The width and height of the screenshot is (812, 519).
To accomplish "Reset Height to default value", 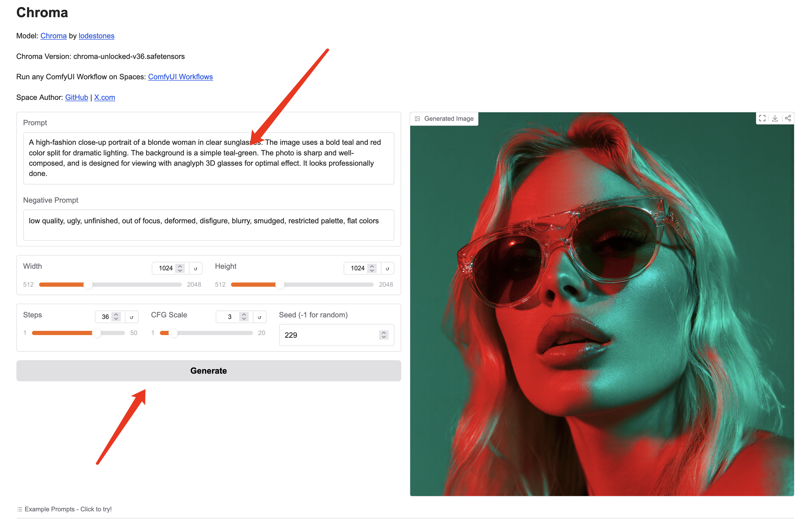I will [387, 268].
